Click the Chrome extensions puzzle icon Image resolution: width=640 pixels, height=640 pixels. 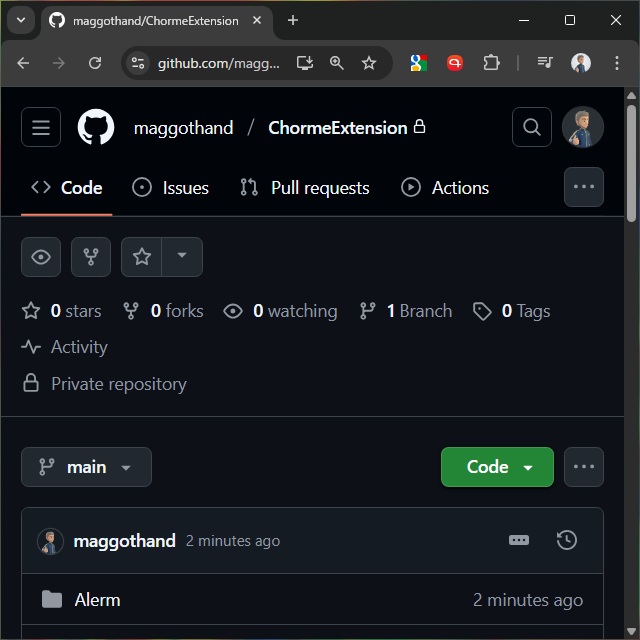491,63
